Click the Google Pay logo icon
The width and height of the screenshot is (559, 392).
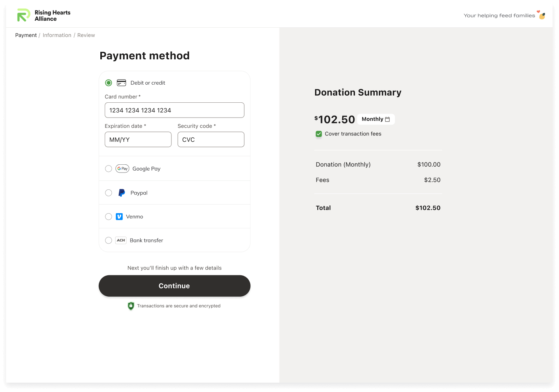tap(122, 169)
